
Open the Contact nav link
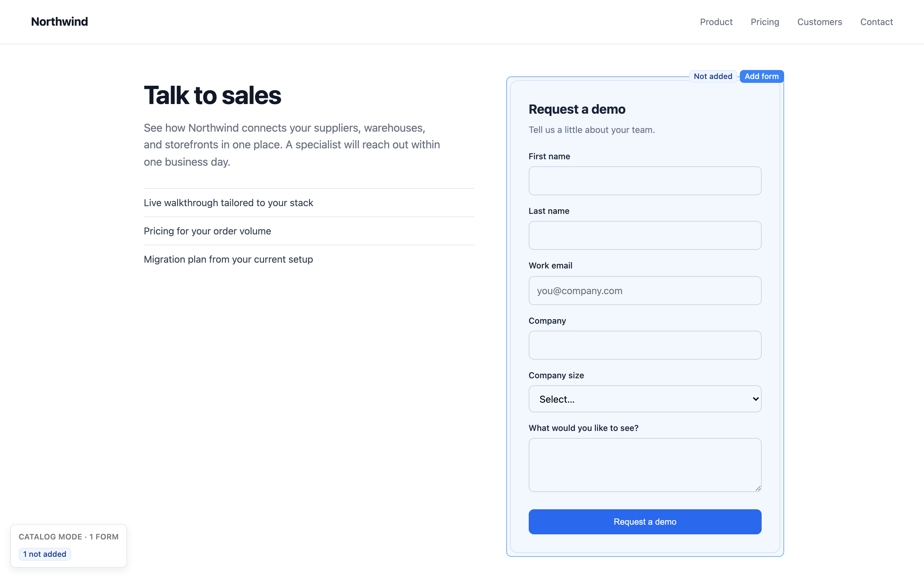876,22
